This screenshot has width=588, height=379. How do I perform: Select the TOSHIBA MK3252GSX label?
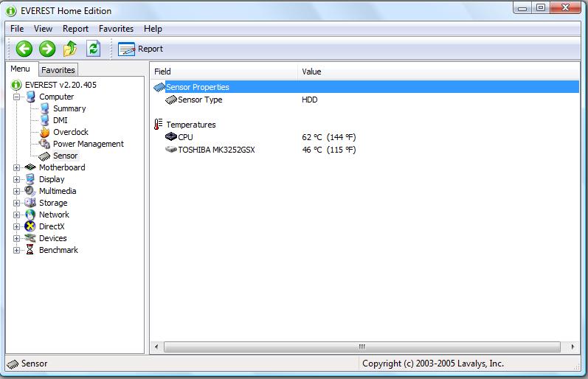click(216, 150)
